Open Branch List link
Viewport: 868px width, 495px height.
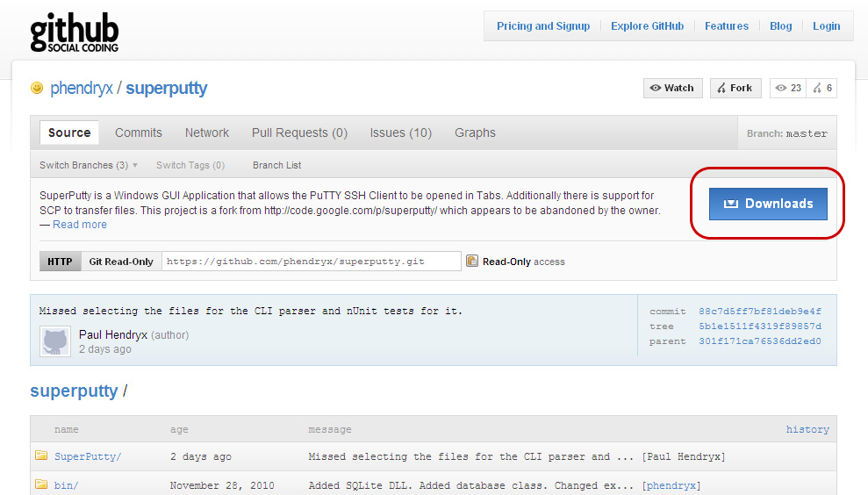tap(276, 165)
